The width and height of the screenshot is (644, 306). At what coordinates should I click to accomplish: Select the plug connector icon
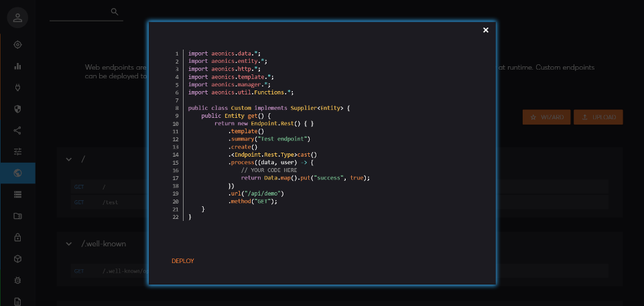[17, 88]
